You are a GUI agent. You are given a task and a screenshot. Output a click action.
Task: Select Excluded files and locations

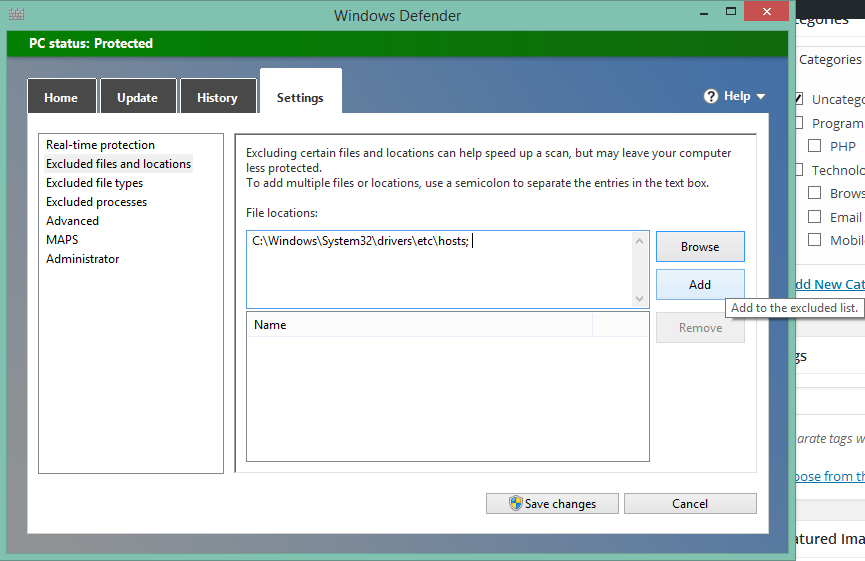pos(118,164)
